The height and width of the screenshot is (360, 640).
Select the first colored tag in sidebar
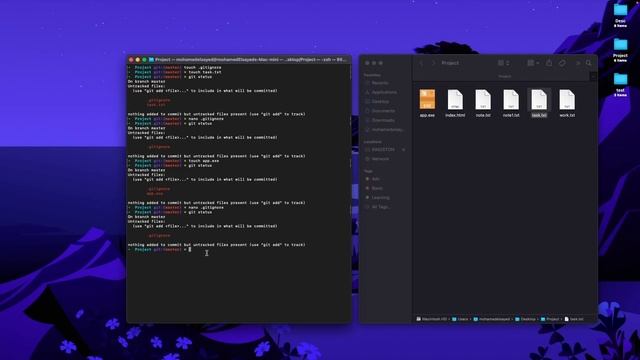[x=375, y=179]
